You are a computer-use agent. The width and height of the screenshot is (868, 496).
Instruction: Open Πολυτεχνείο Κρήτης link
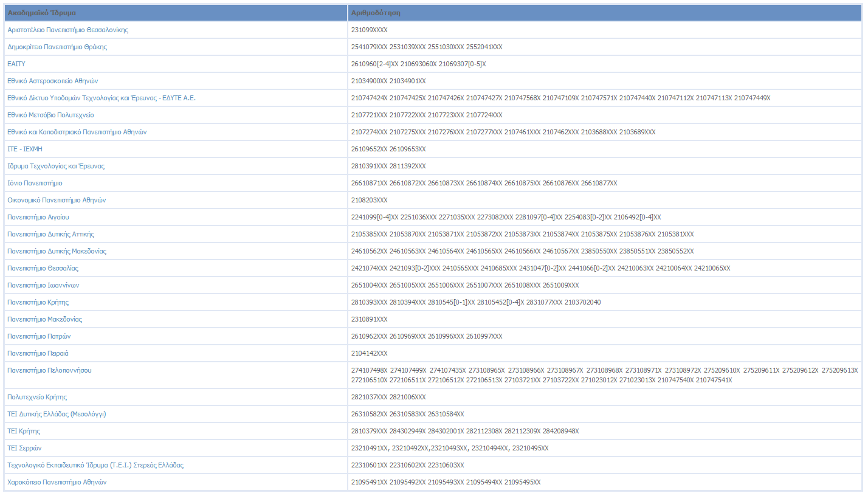coord(37,397)
